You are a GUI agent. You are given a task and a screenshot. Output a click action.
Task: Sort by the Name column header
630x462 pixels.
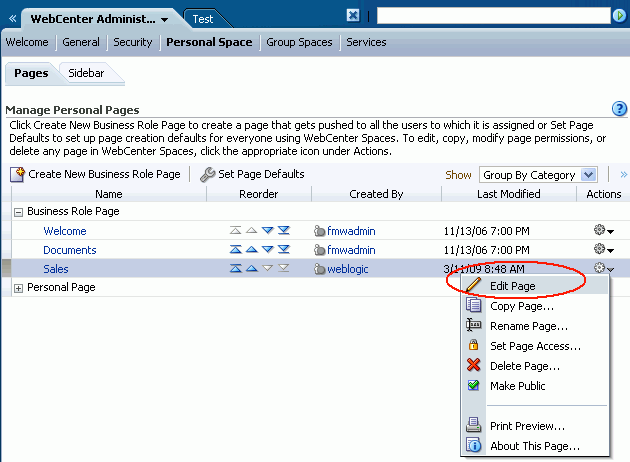coord(109,194)
